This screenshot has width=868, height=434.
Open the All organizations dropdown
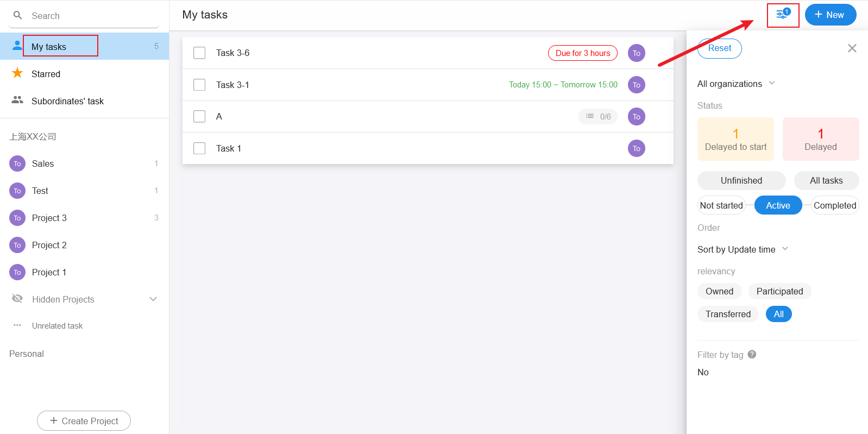point(736,84)
